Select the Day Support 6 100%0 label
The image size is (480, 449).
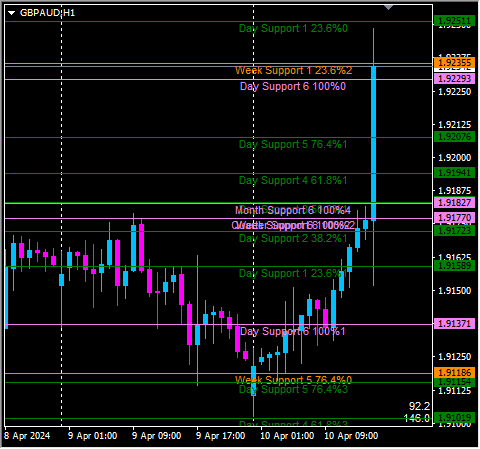293,87
